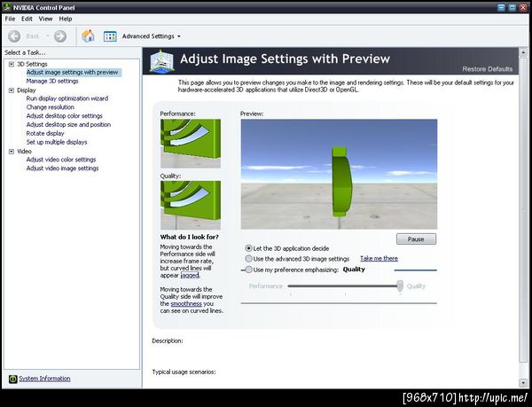This screenshot has height=407, width=532.
Task: Open Adjust desktop size and position
Action: pyautogui.click(x=68, y=125)
